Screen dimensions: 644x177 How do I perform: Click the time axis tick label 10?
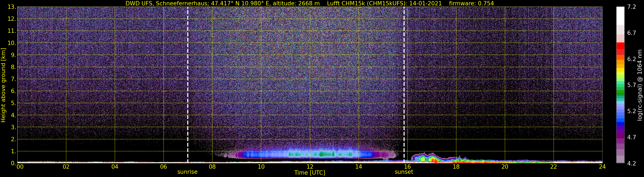(261, 167)
